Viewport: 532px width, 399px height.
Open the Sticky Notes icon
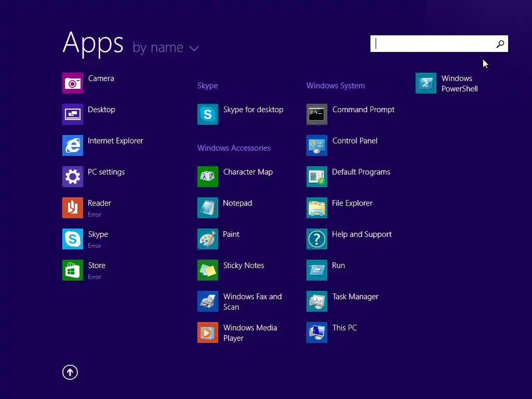tap(208, 270)
